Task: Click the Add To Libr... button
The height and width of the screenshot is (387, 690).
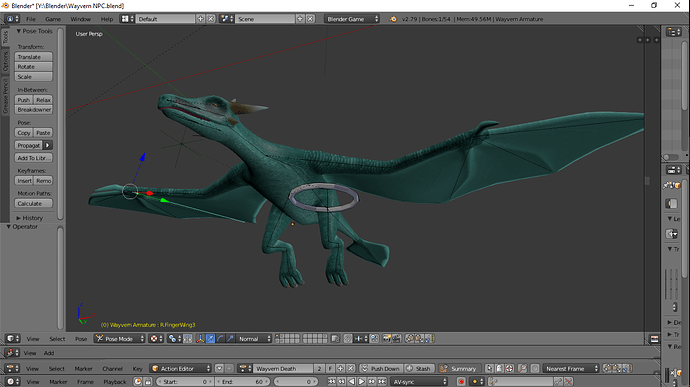Action: (x=33, y=158)
